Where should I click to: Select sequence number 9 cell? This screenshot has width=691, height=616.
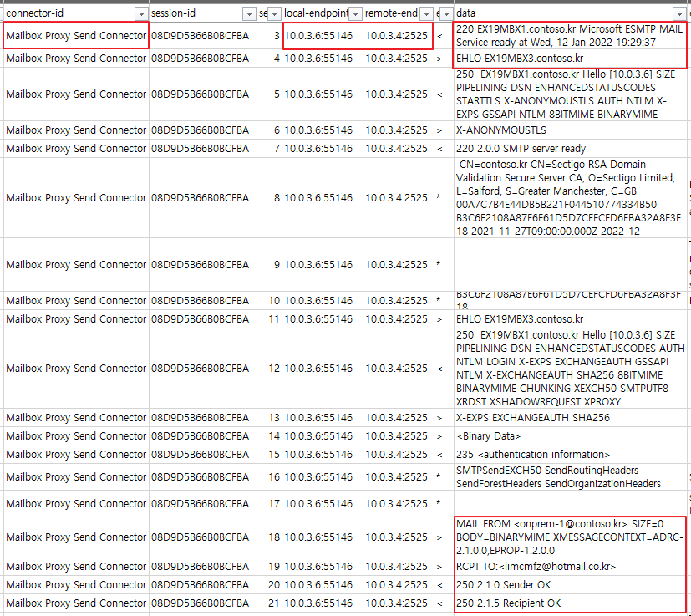click(x=269, y=265)
